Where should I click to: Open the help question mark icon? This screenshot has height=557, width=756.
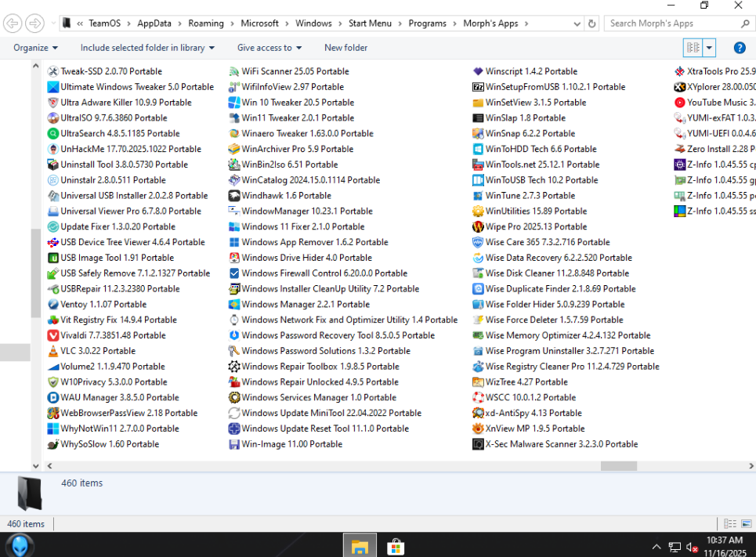739,48
